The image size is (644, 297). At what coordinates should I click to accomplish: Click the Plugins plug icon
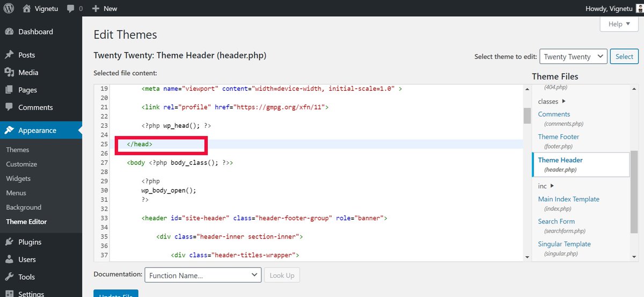(9, 242)
